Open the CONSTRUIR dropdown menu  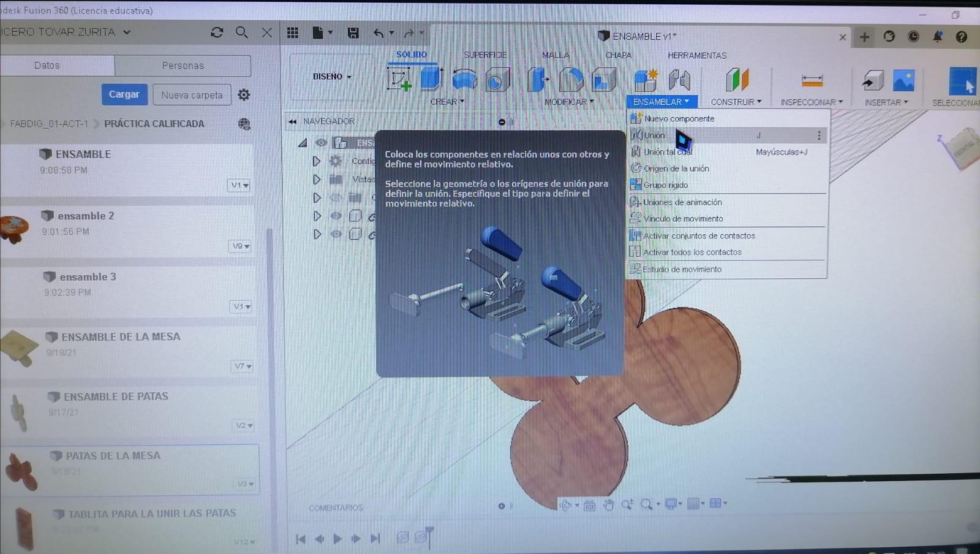click(736, 102)
